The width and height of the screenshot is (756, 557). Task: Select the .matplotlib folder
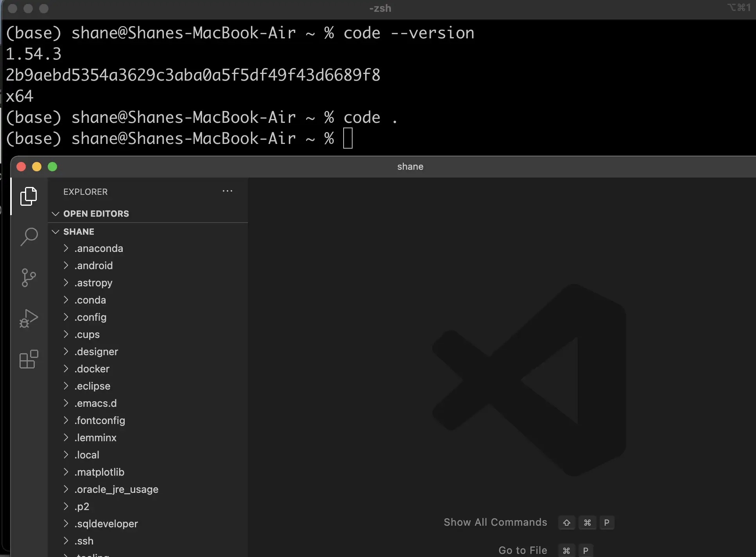99,472
